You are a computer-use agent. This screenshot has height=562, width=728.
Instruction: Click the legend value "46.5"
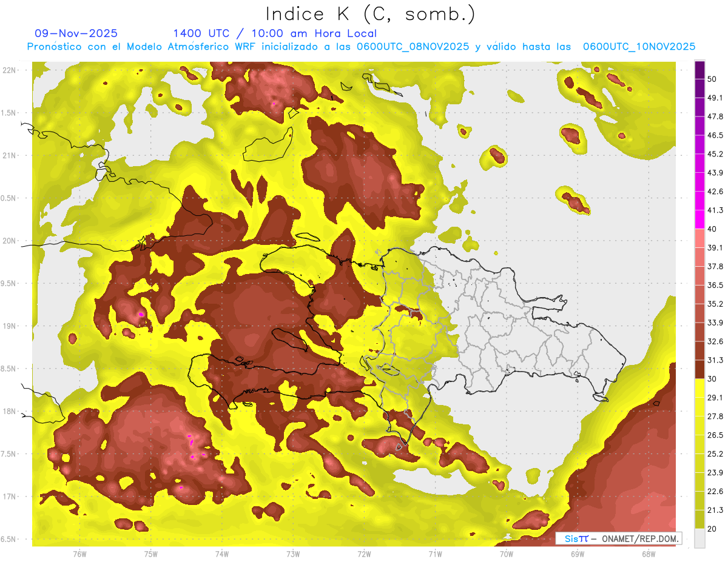click(x=715, y=135)
